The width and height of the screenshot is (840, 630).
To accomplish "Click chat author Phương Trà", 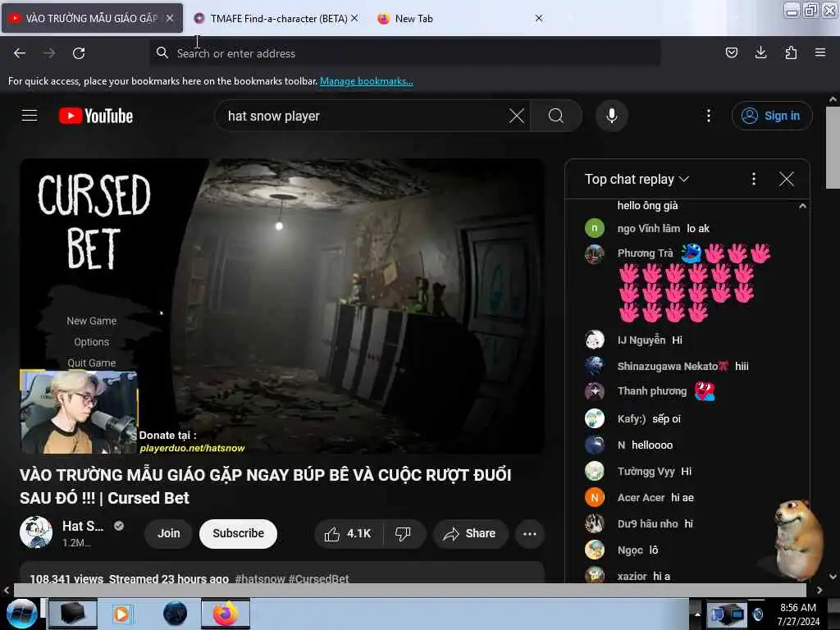I will tap(645, 253).
